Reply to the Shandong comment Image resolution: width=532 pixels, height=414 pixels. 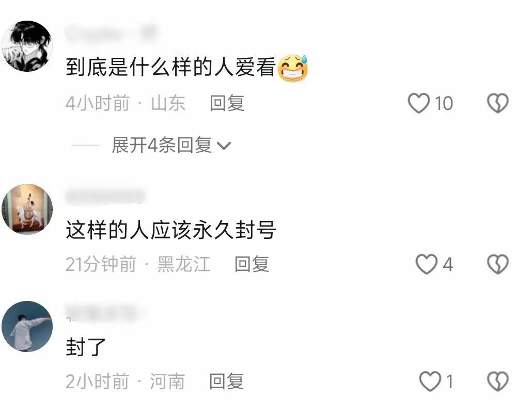(227, 103)
